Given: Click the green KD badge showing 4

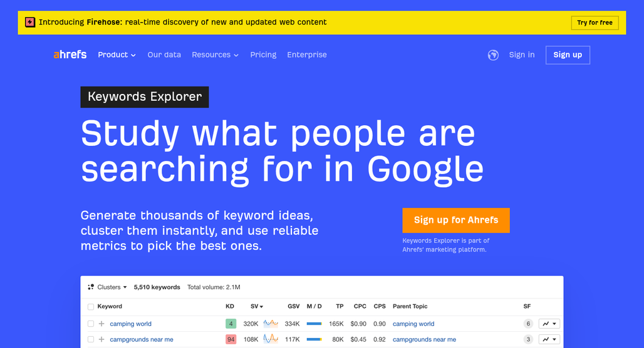Looking at the screenshot, I should (231, 324).
